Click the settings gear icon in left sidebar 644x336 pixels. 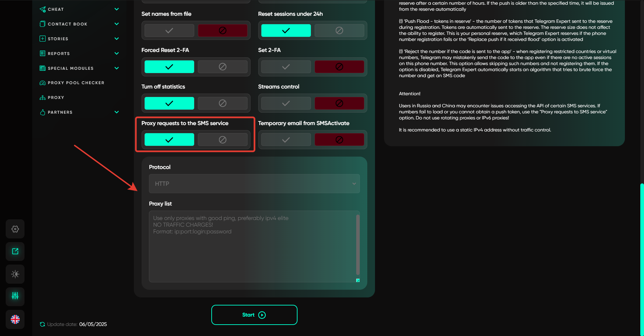15,229
